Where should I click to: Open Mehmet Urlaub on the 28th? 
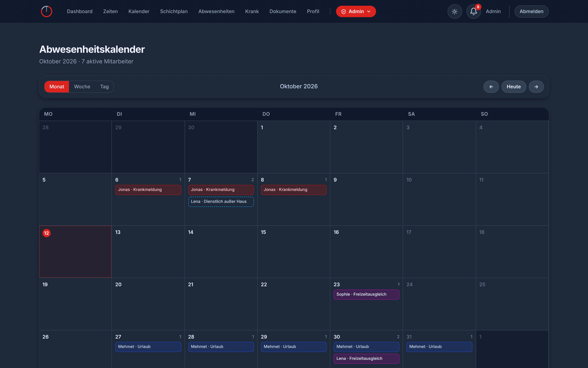(x=221, y=347)
